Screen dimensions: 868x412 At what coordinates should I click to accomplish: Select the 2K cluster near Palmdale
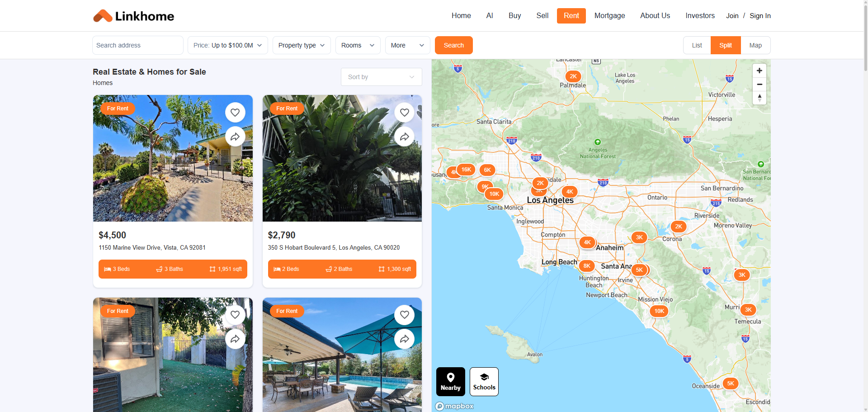pyautogui.click(x=573, y=76)
